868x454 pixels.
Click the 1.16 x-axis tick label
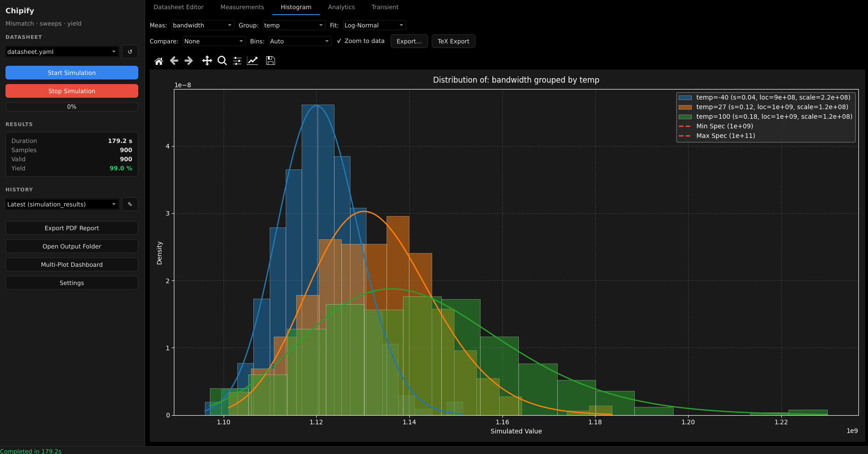click(502, 422)
